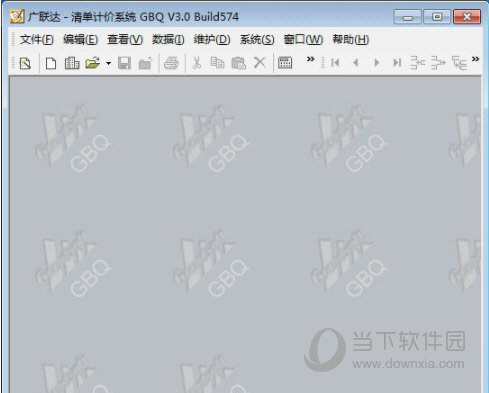Viewport: 489px width, 393px height.
Task: Jump to the last record
Action: pos(397,63)
